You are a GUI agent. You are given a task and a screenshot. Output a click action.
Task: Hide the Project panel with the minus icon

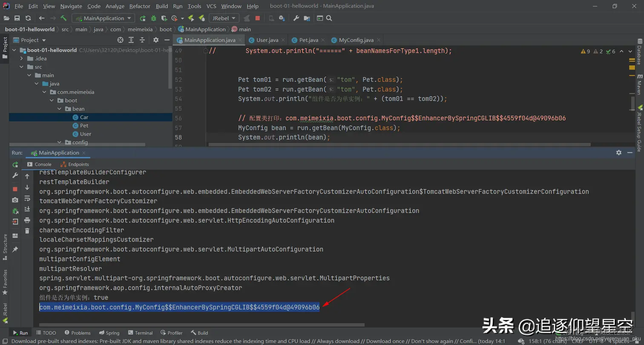tap(167, 40)
